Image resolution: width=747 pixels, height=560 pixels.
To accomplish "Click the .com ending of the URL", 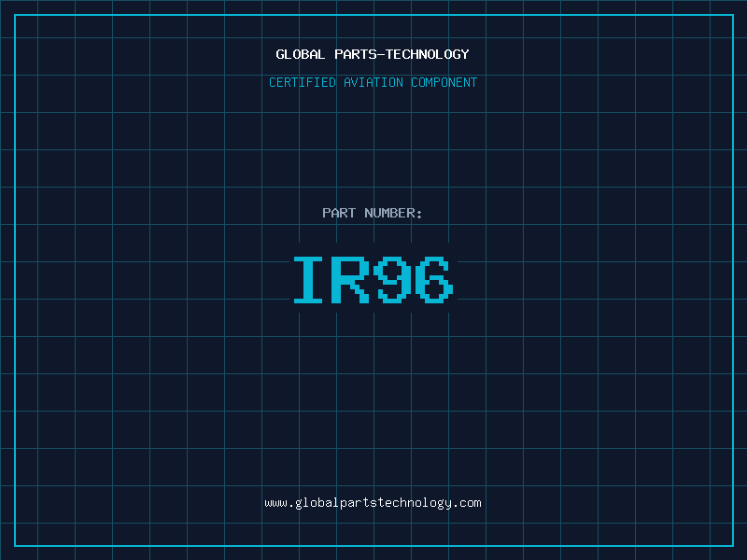I will coord(468,503).
